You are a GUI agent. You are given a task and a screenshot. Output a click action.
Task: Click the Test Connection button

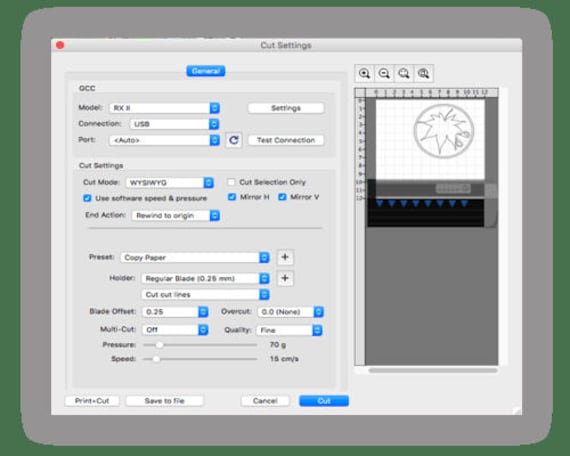pos(286,140)
